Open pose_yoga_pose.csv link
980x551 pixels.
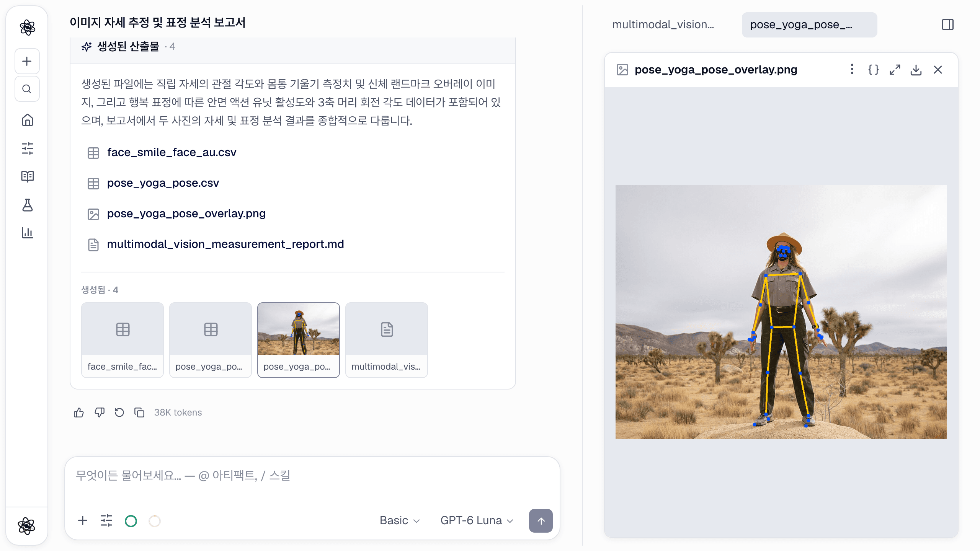coord(163,183)
